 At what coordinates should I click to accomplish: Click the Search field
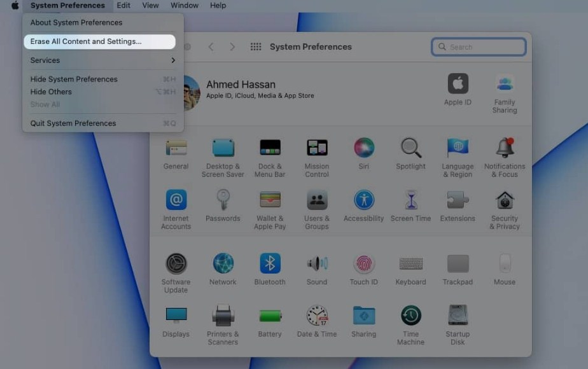pyautogui.click(x=479, y=47)
